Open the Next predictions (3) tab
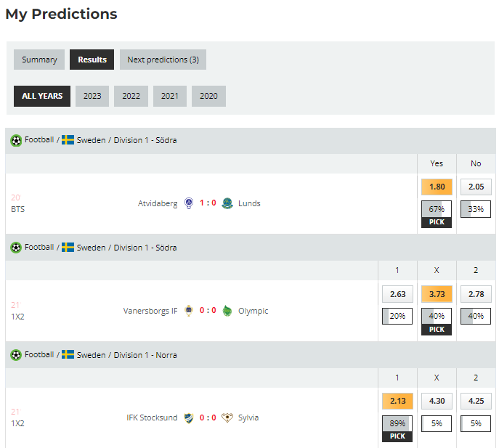The image size is (499, 448). 163,60
